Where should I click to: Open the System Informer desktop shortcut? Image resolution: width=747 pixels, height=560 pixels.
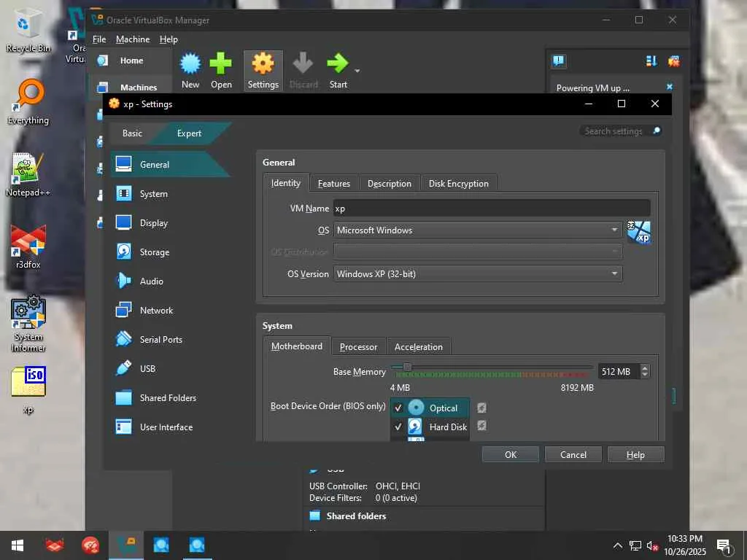click(28, 324)
